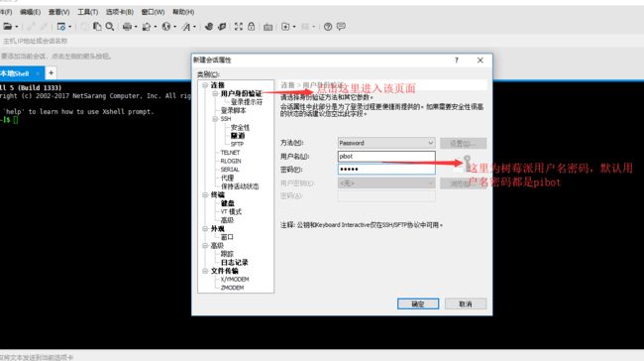Open the 帮助(H) menu

pyautogui.click(x=183, y=12)
